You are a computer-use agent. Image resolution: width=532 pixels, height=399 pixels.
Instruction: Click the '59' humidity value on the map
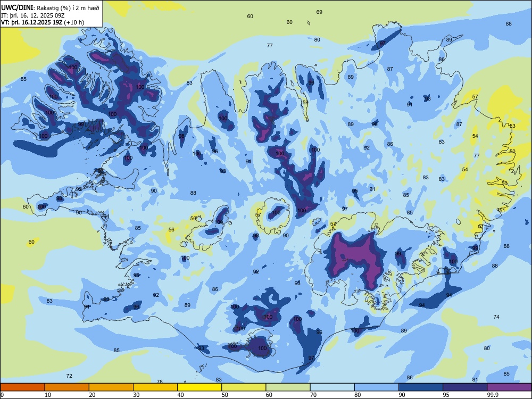[305, 102]
